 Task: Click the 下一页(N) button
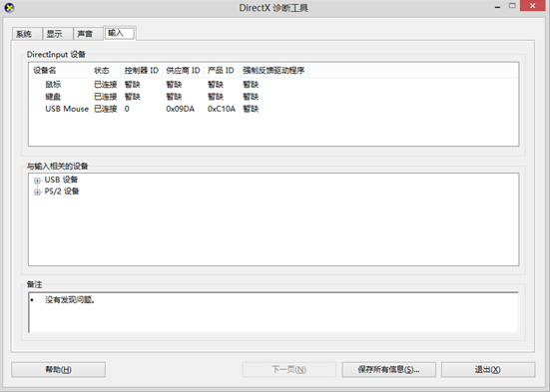point(289,370)
